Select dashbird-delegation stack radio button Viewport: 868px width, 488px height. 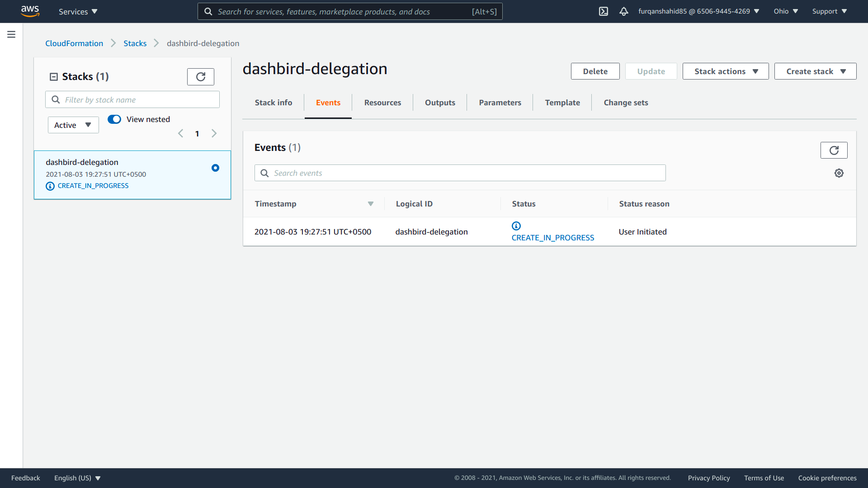[215, 168]
